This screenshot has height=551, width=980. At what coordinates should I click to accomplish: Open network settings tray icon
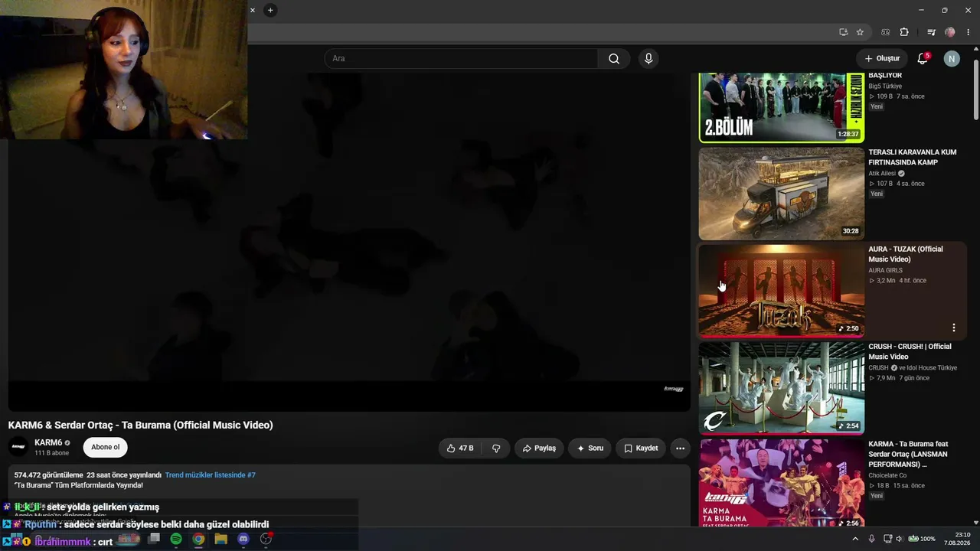pyautogui.click(x=887, y=539)
